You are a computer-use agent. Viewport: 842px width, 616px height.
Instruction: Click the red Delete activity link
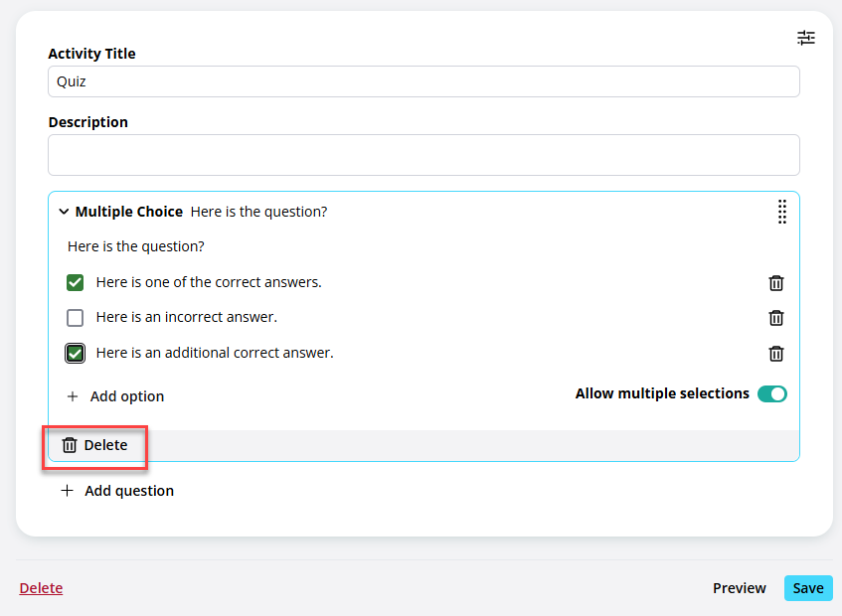point(41,588)
